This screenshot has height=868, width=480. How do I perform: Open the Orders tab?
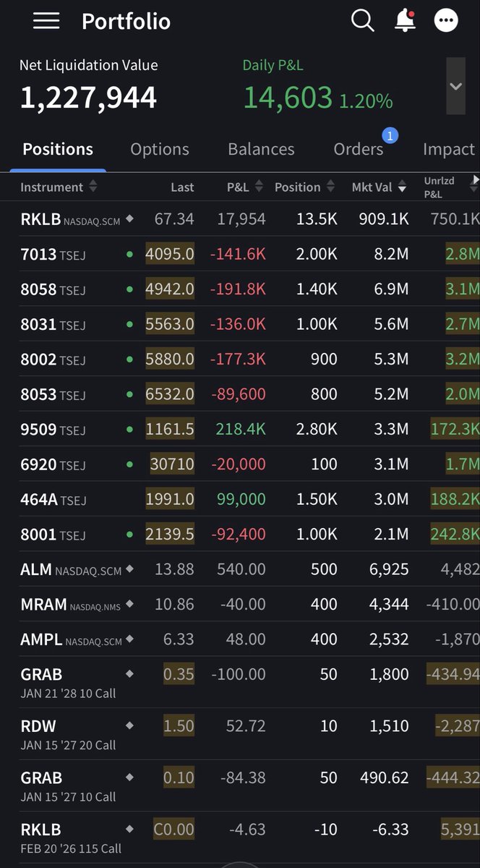point(359,149)
